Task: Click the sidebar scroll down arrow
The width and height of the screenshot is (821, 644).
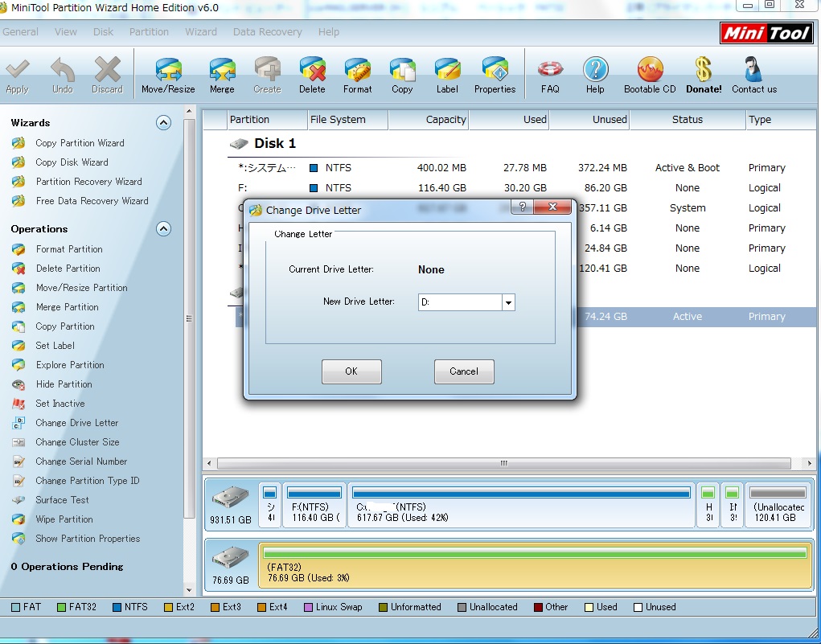Action: [x=189, y=591]
